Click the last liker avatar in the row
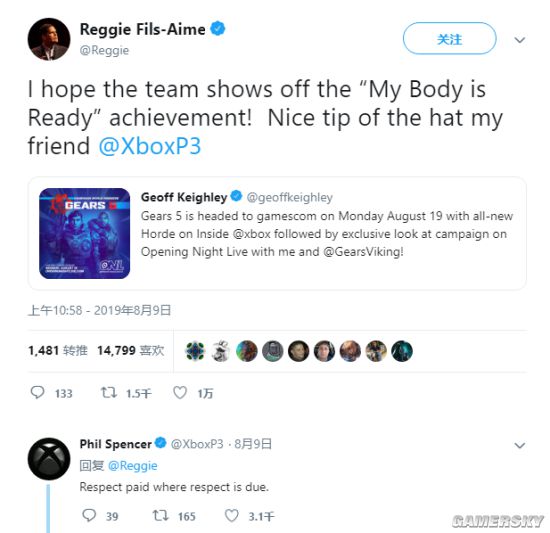Screen dimensions: 550x533 coord(402,351)
